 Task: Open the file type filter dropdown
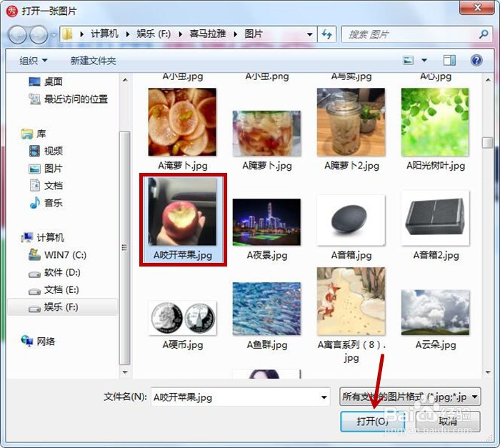(x=410, y=397)
